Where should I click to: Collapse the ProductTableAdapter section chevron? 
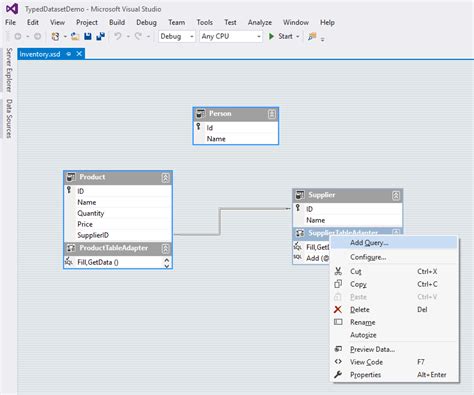click(165, 248)
